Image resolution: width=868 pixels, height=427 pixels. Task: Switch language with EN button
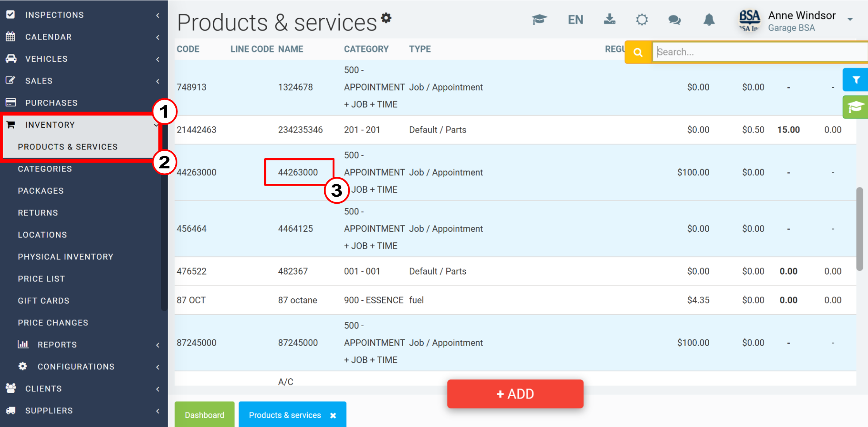[x=576, y=20]
